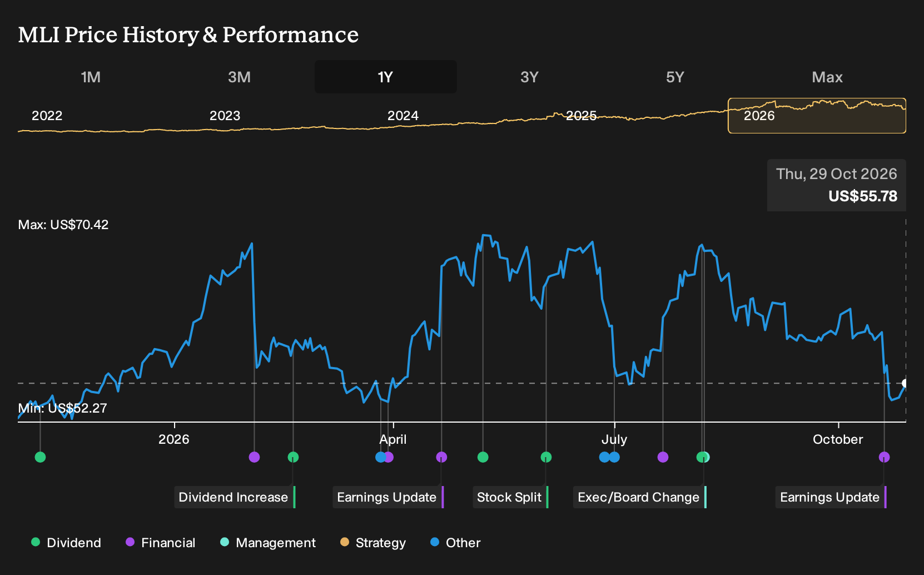Click the purple financial marker at the January price drop
This screenshot has width=924, height=575.
pos(254,457)
